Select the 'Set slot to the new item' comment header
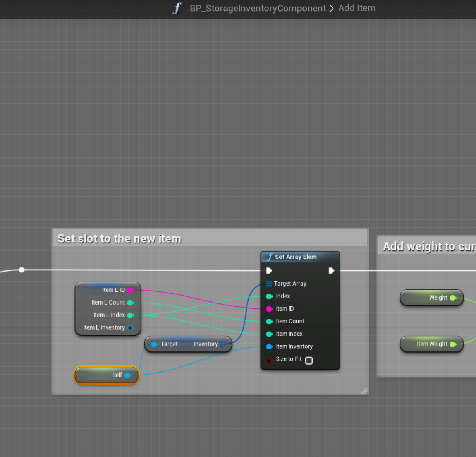 click(210, 238)
